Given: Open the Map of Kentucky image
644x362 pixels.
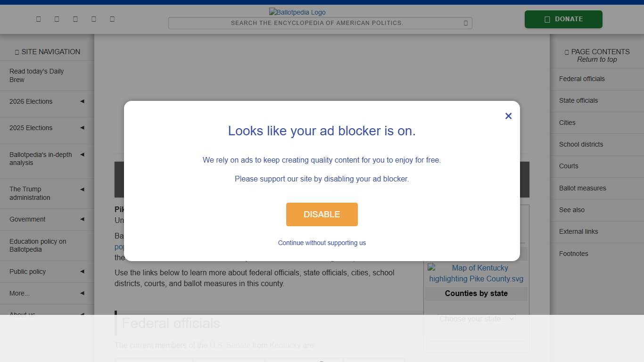Looking at the screenshot, I should pos(476,273).
